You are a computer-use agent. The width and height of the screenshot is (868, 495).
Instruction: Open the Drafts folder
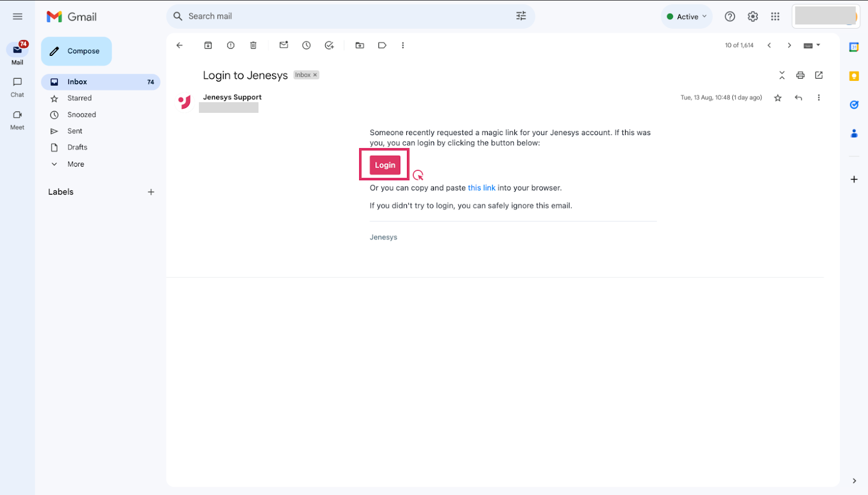(77, 147)
